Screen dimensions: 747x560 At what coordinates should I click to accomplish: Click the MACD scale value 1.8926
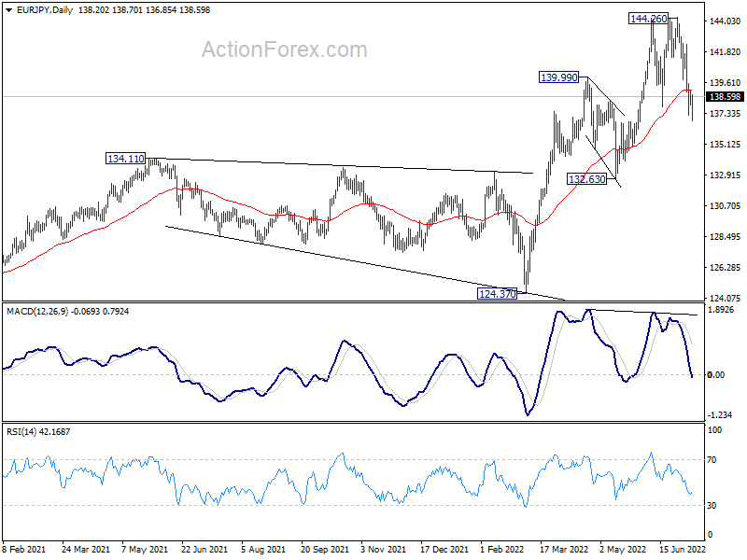pos(720,310)
